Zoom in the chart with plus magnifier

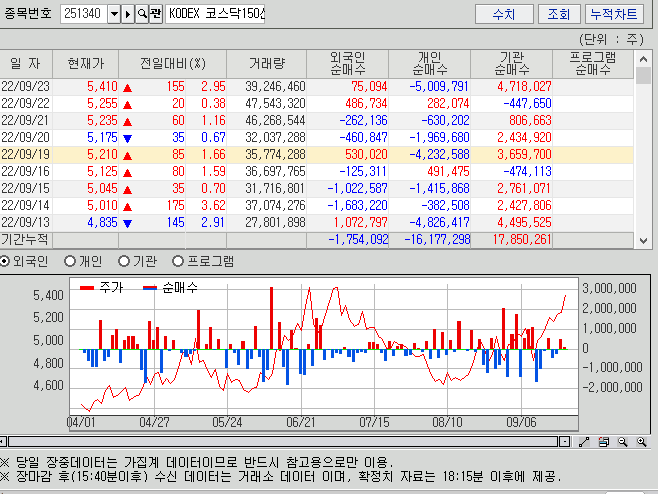[642, 442]
